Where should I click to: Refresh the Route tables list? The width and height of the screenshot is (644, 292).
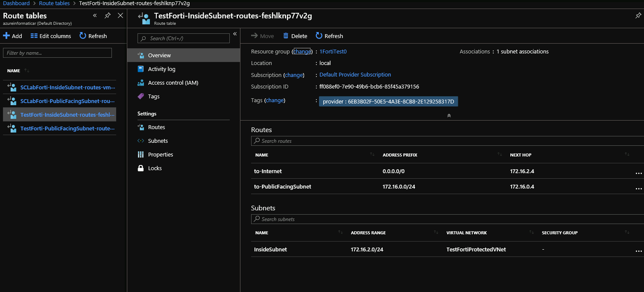point(93,36)
